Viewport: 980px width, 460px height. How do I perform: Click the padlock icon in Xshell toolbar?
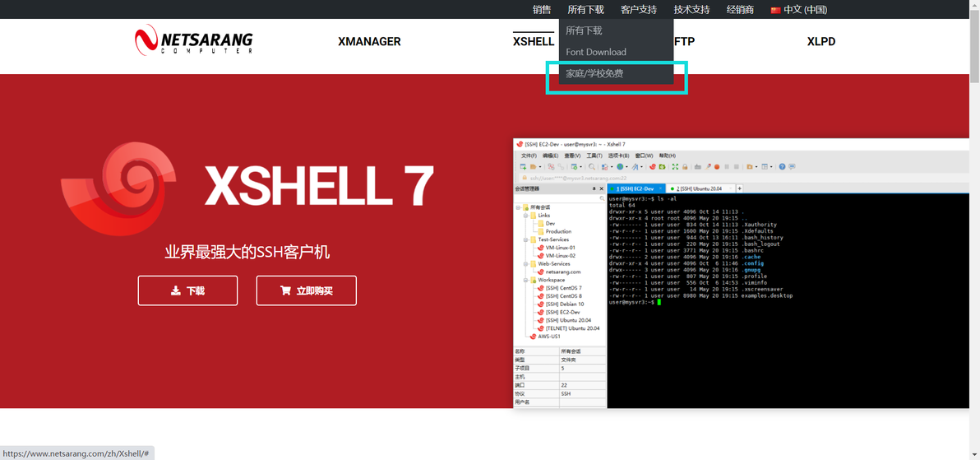(x=685, y=166)
